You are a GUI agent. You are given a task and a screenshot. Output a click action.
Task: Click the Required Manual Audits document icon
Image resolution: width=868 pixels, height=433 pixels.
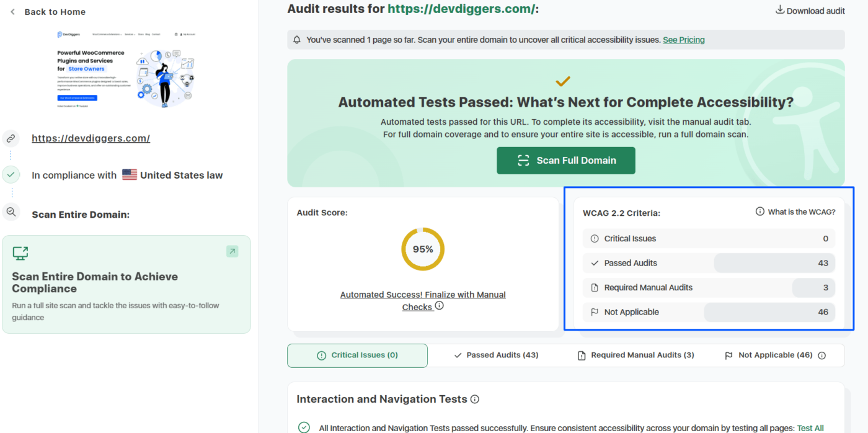[x=595, y=288]
